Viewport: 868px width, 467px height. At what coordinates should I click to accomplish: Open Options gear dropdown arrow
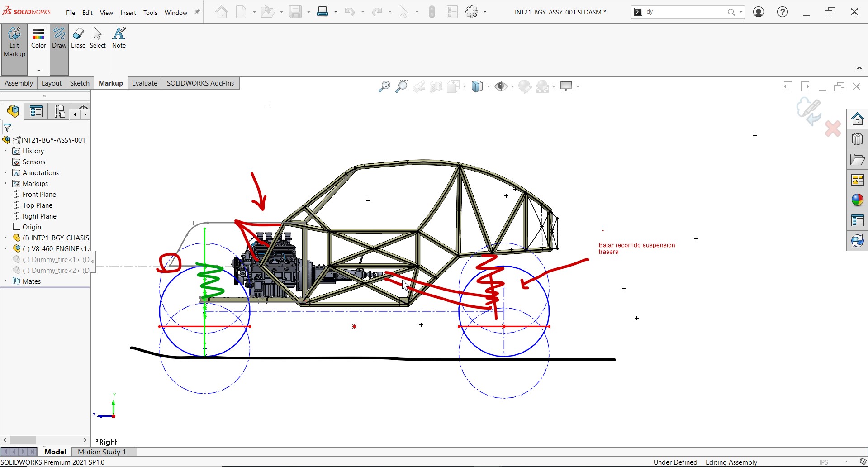click(x=485, y=12)
